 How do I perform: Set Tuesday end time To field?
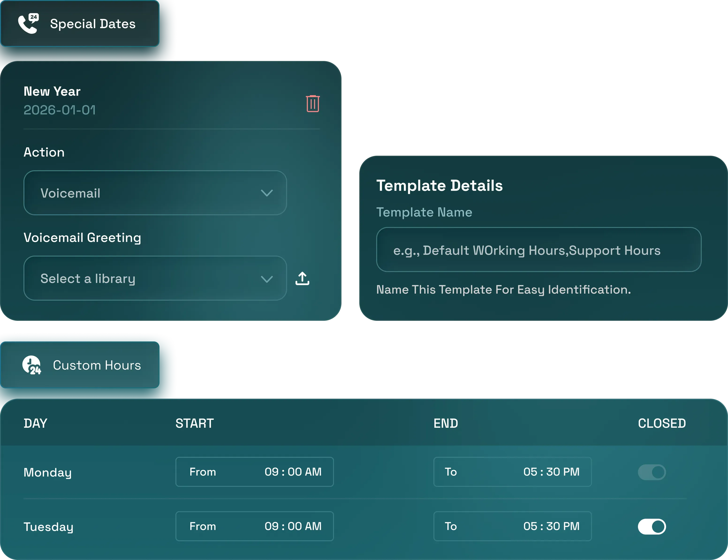pos(512,526)
